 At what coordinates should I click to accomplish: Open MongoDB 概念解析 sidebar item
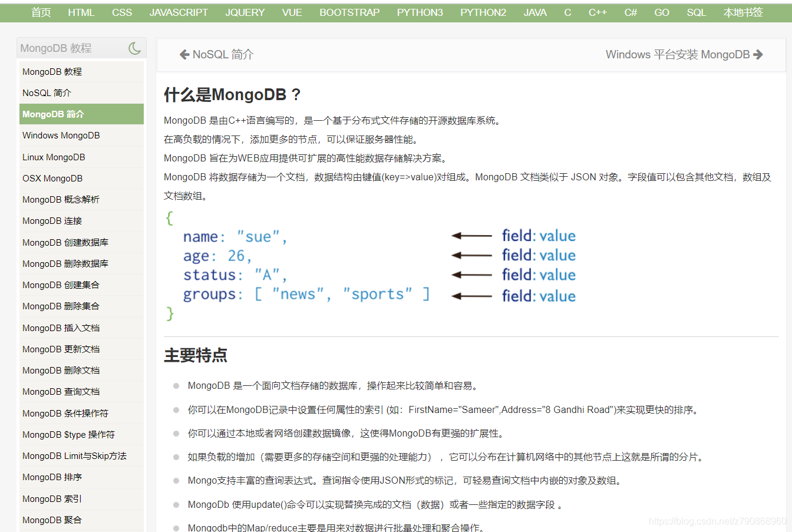pyautogui.click(x=81, y=200)
